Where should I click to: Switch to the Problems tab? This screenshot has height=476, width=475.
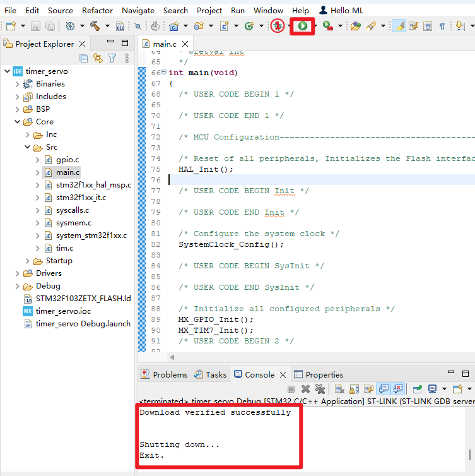coord(164,374)
